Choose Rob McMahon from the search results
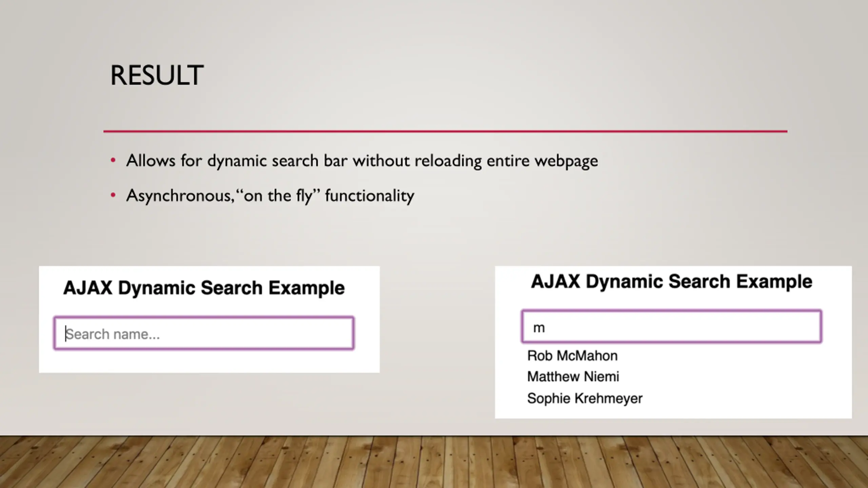The image size is (868, 488). click(x=572, y=355)
